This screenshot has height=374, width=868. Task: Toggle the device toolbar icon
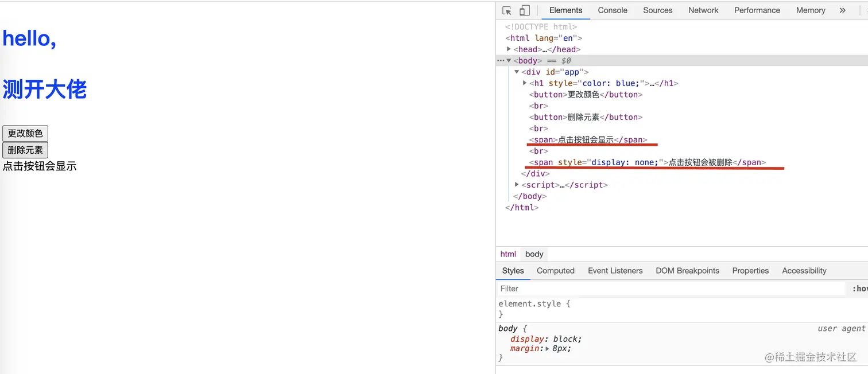click(524, 10)
